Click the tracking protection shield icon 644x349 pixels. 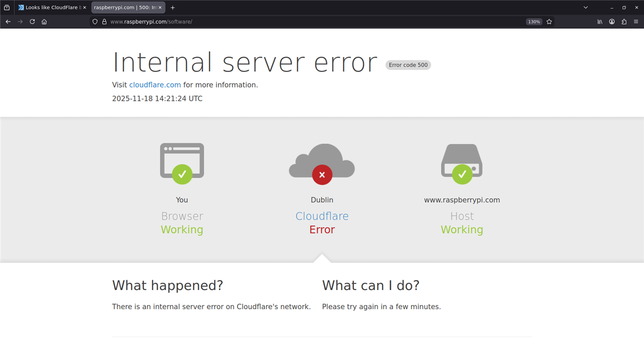click(95, 22)
